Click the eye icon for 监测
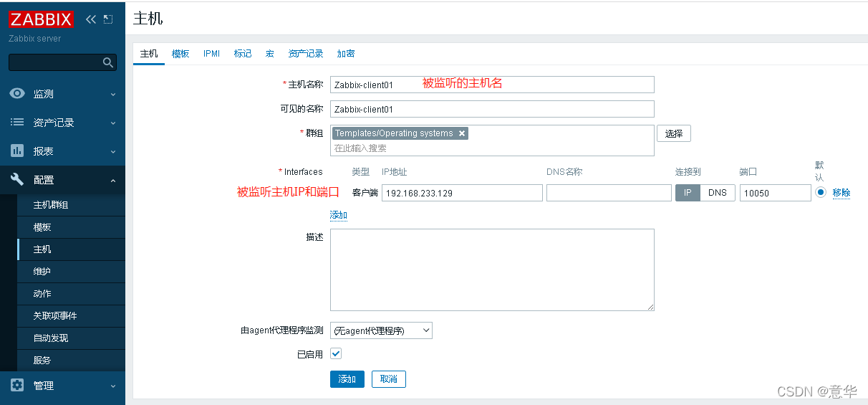Viewport: 868px width, 405px height. 17,94
